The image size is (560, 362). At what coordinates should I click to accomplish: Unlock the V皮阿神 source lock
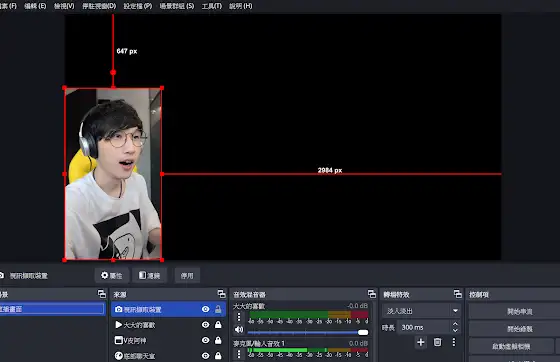click(218, 340)
